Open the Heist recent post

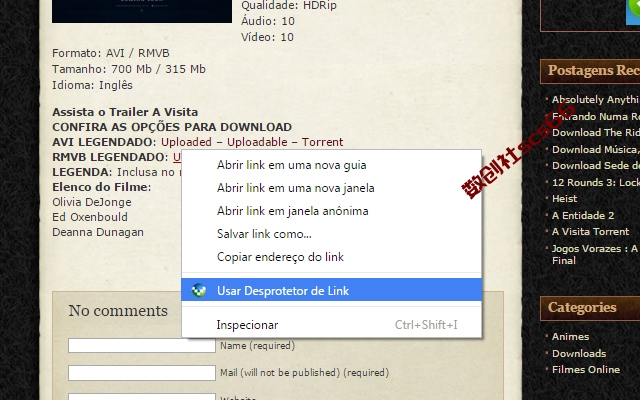pyautogui.click(x=564, y=199)
